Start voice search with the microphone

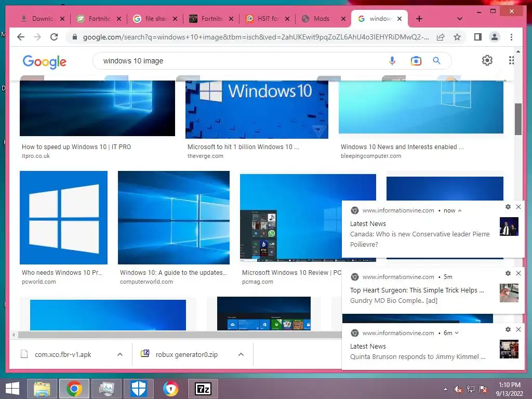pyautogui.click(x=392, y=61)
